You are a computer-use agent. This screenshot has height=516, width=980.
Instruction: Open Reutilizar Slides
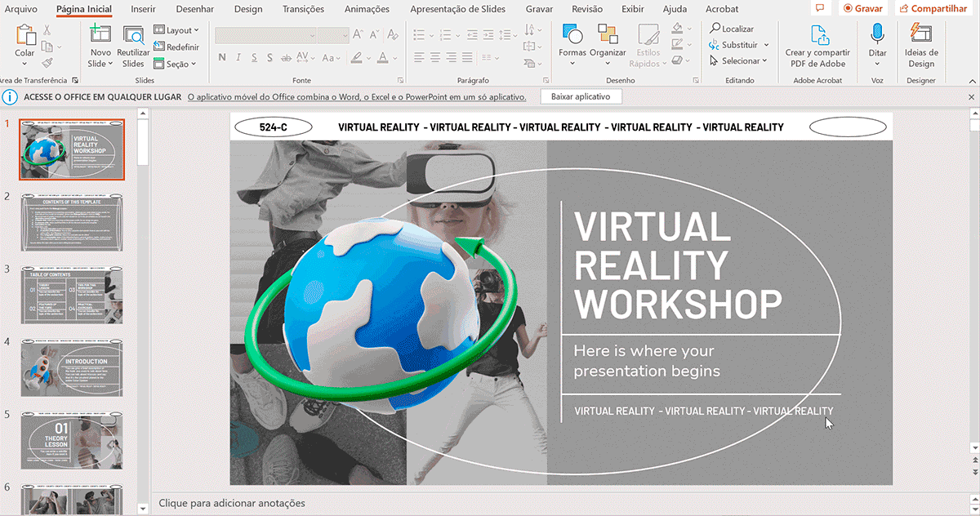point(133,47)
